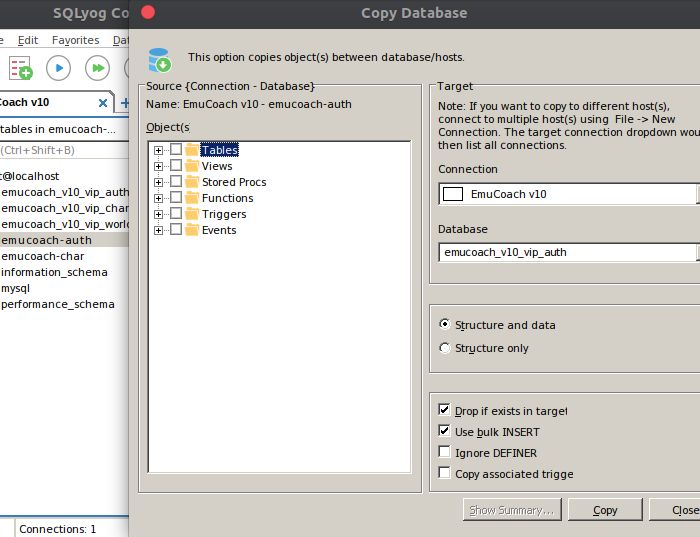Open the Favorites menu
This screenshot has height=537, width=700.
[75, 40]
